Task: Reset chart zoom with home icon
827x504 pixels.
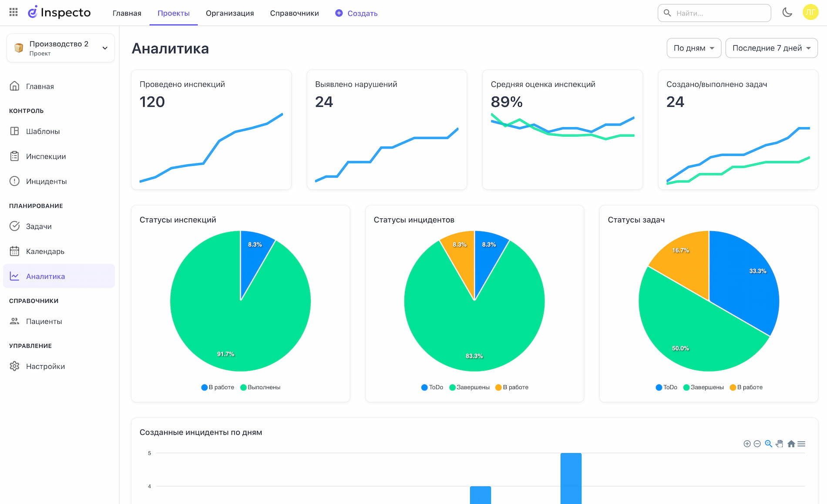Action: coord(791,444)
